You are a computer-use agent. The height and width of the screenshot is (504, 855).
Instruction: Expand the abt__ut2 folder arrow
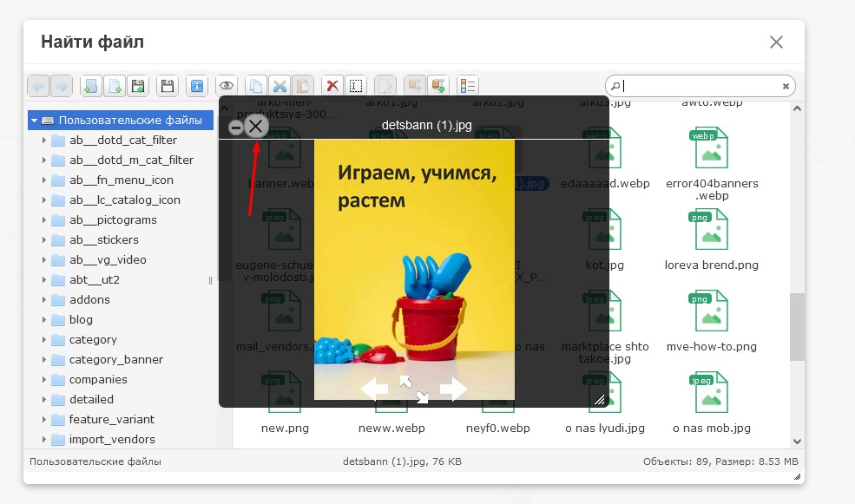click(x=44, y=280)
